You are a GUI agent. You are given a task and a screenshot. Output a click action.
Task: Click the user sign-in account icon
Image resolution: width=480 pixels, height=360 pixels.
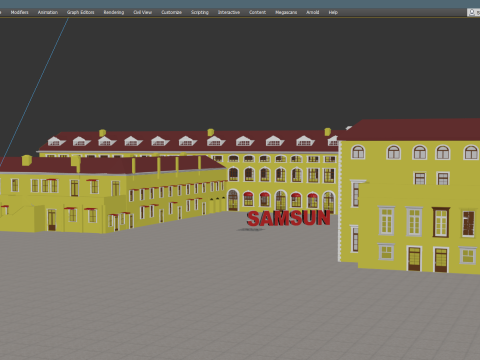(x=472, y=12)
